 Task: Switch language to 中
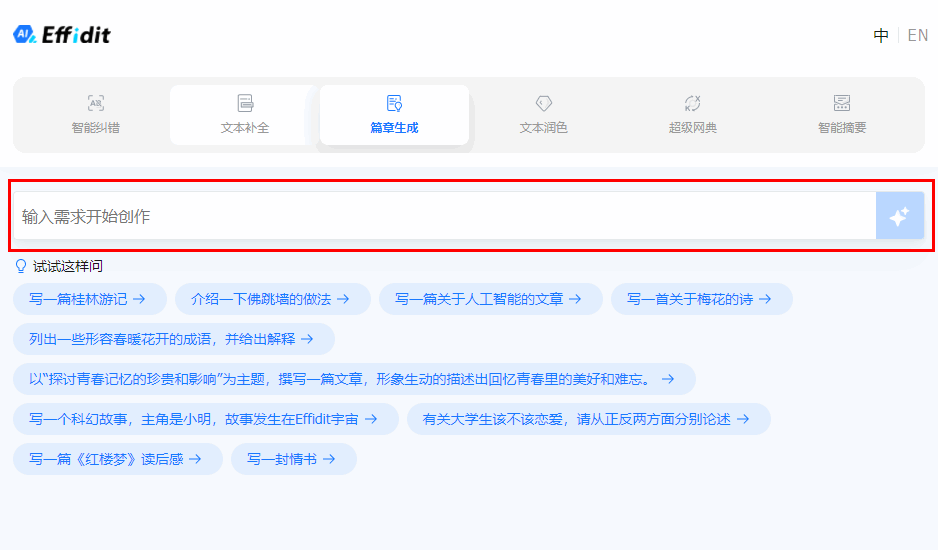[881, 36]
